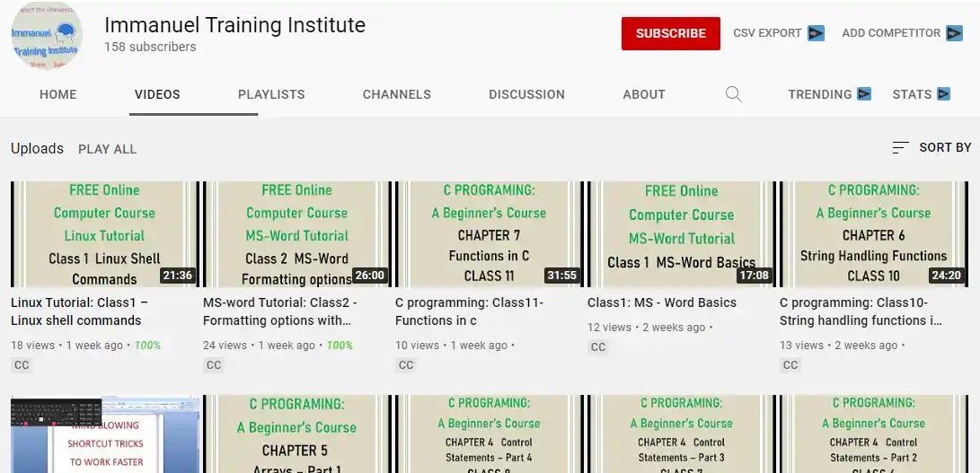Click green 100% under MS-word Tutorial Class2
The height and width of the screenshot is (473, 980).
tap(340, 346)
